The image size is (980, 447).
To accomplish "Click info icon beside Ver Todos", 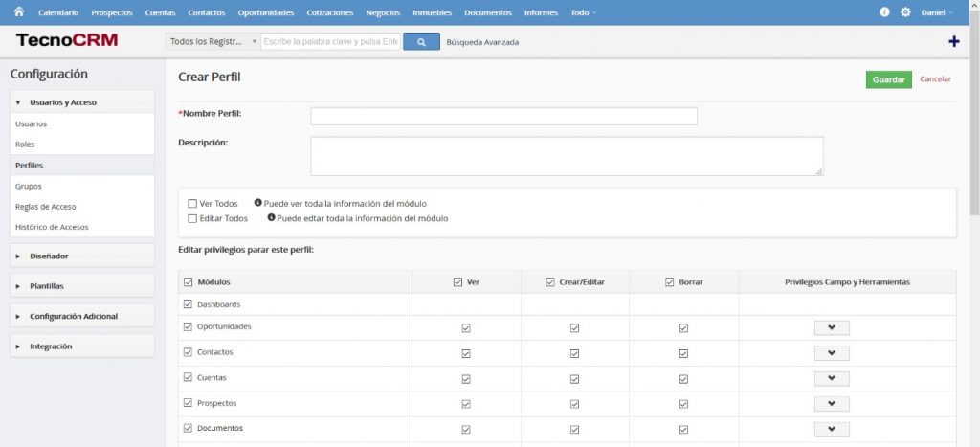I will click(258, 203).
